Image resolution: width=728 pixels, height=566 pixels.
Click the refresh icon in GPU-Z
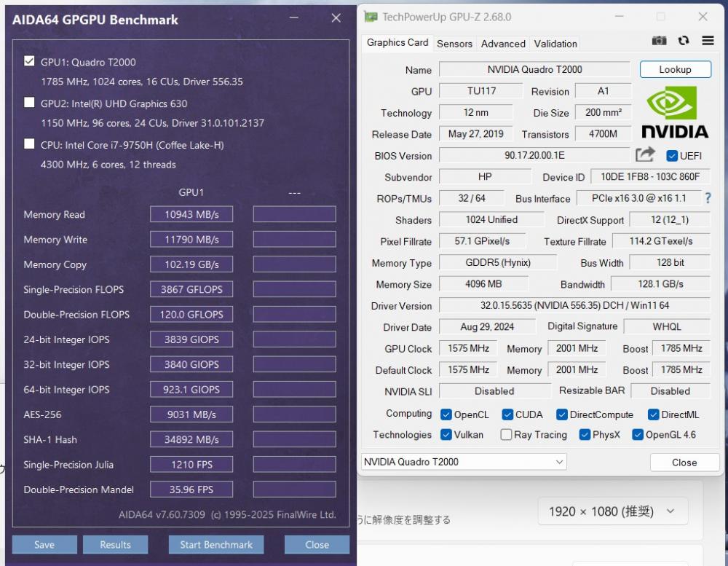tap(683, 42)
